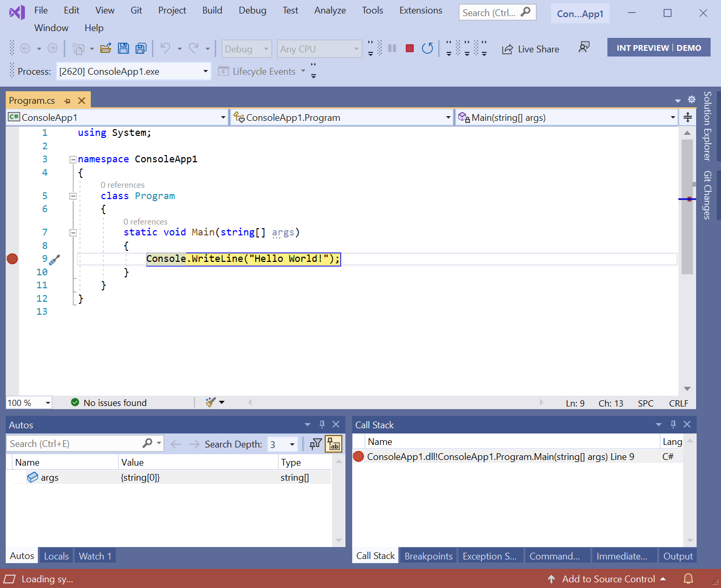Open the ConsoleApp1 project navigation dropdown
Screen dimensions: 721x588
click(117, 118)
